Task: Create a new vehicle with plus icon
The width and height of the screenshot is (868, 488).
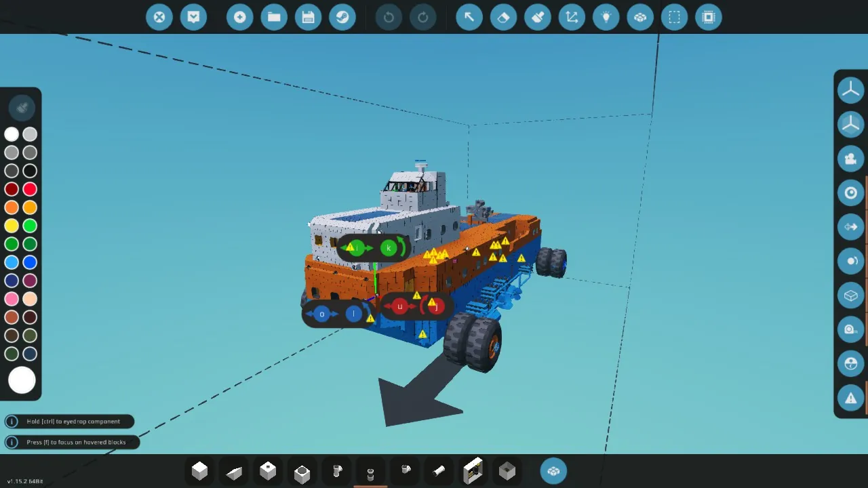Action: 239,17
